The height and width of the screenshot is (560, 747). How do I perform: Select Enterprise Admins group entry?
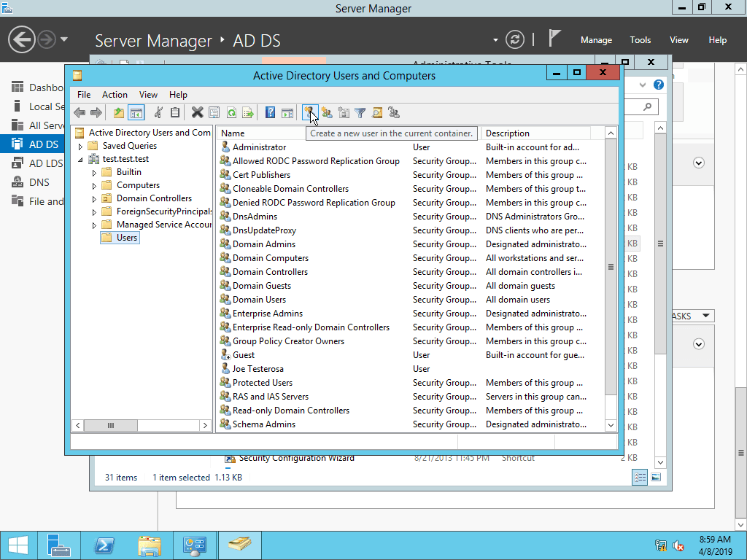coord(267,314)
